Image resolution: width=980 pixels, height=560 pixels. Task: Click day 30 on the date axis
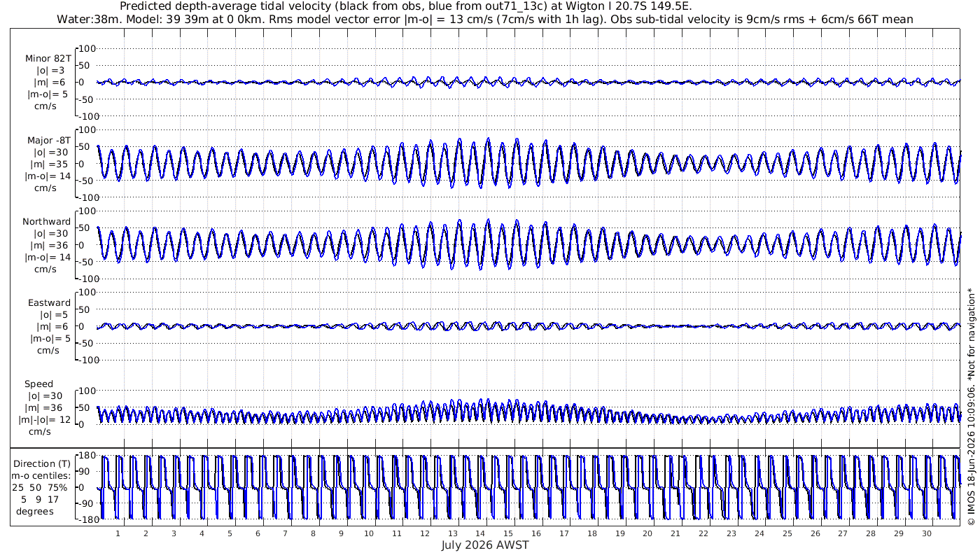[927, 533]
